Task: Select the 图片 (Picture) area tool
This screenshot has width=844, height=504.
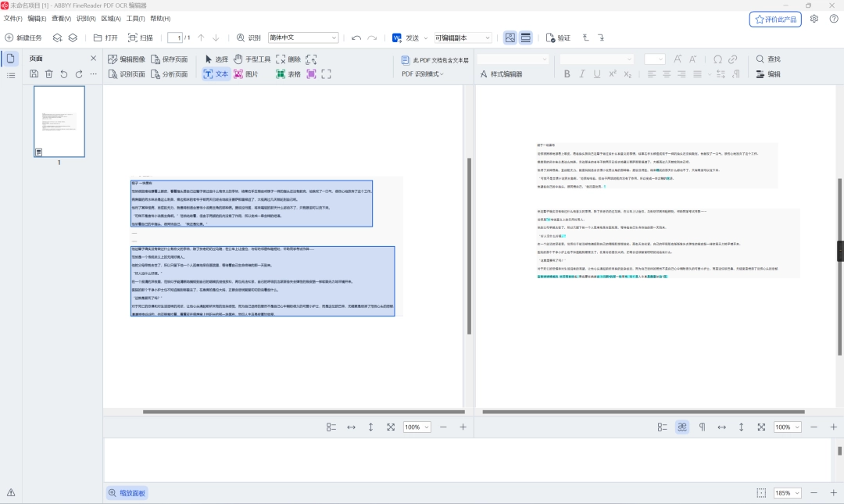Action: pyautogui.click(x=246, y=74)
